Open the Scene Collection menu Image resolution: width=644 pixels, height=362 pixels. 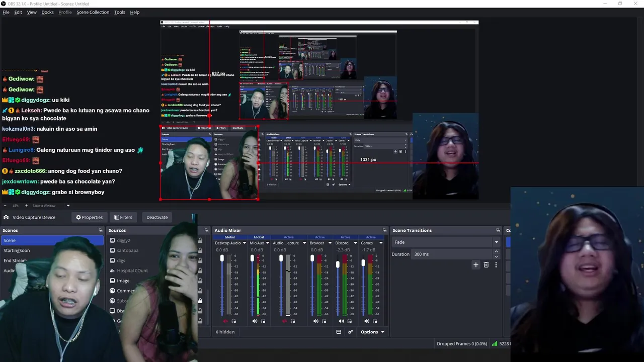point(93,12)
